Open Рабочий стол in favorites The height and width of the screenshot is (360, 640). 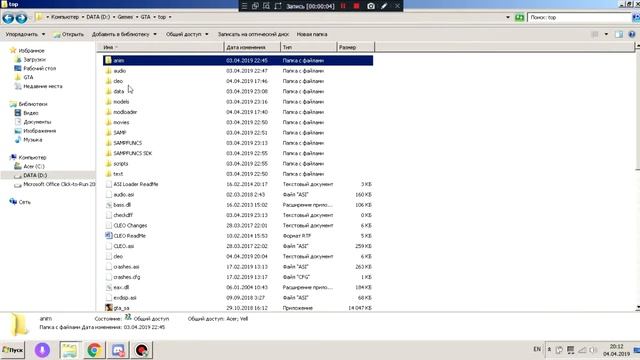[39, 69]
